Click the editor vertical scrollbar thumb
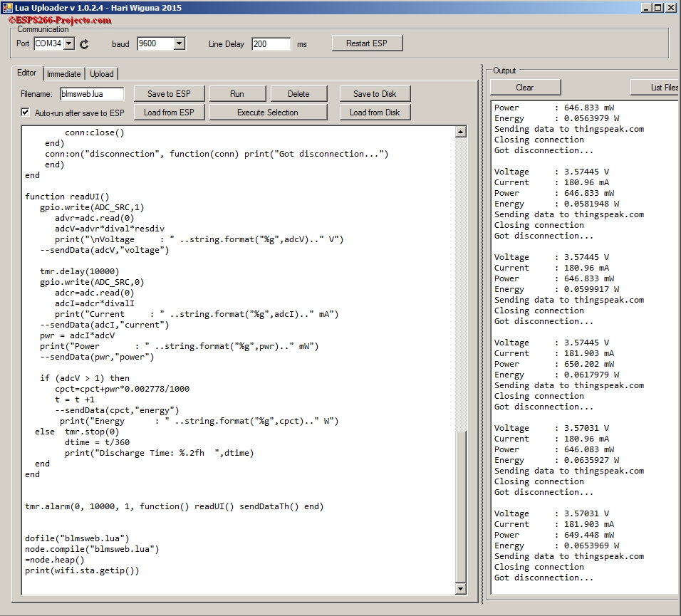The image size is (681, 616). 461,506
